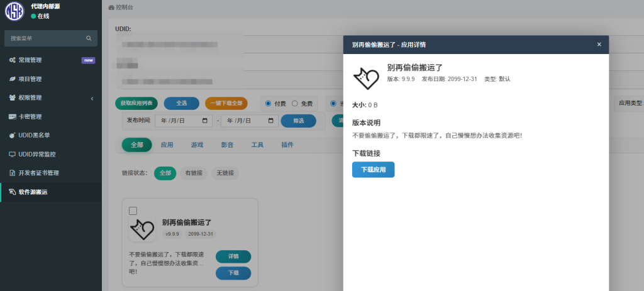644x291 pixels.
Task: Click the 权限管理 users icon
Action: [13, 97]
